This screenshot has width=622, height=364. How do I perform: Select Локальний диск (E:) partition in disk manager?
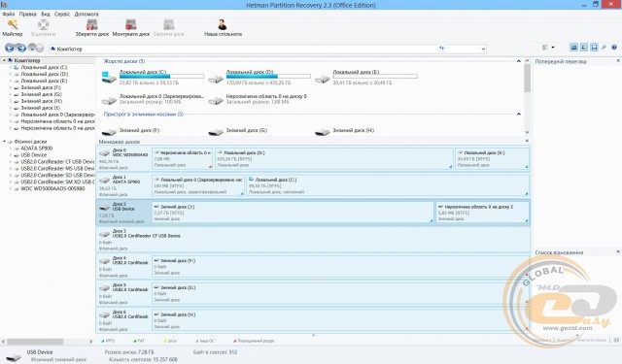tap(492, 159)
